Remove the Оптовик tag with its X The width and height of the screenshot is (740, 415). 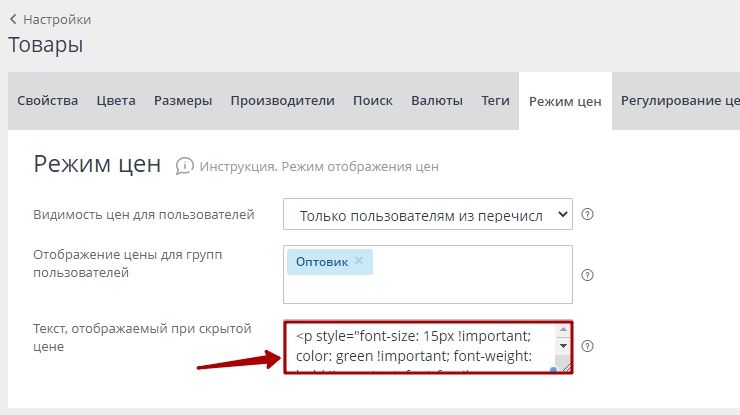coord(359,261)
